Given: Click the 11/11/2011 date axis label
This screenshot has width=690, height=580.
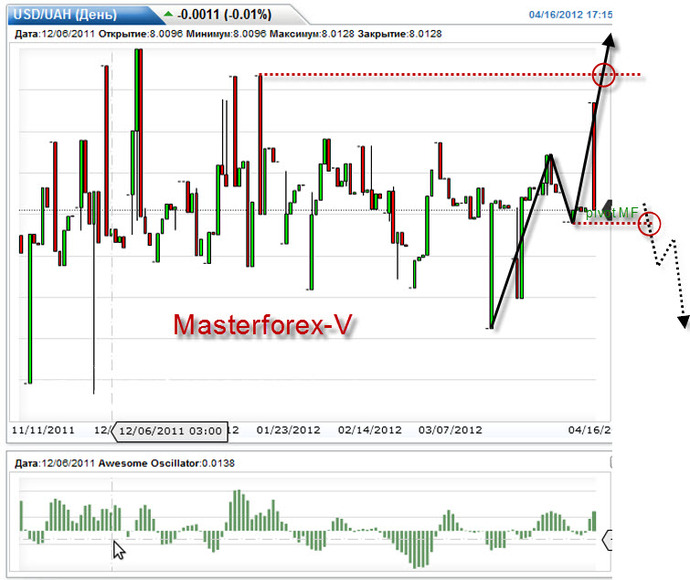Looking at the screenshot, I should pyautogui.click(x=43, y=430).
